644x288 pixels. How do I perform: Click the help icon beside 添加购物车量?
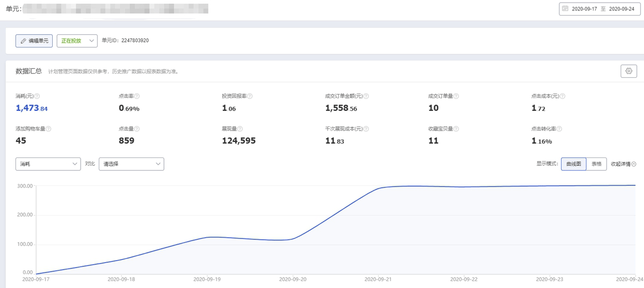click(x=49, y=129)
